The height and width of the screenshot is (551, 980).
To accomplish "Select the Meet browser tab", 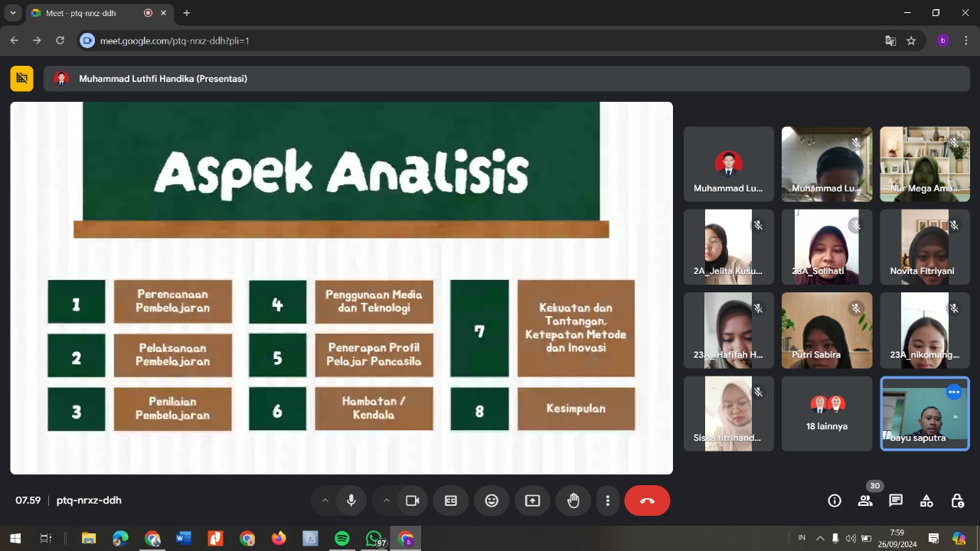I will click(x=84, y=13).
